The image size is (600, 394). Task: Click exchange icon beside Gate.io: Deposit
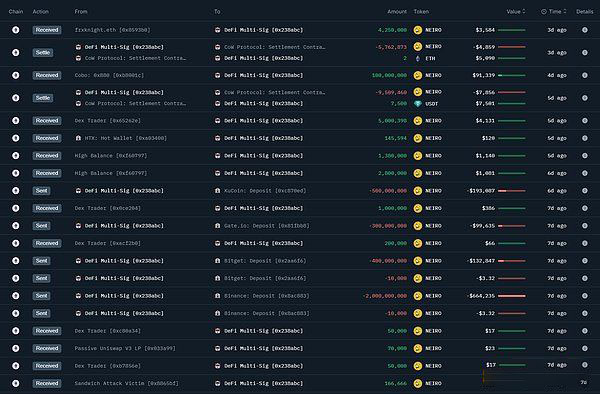pos(217,226)
